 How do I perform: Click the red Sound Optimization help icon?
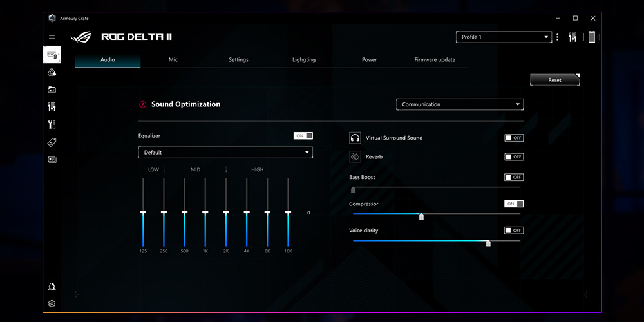(x=143, y=104)
